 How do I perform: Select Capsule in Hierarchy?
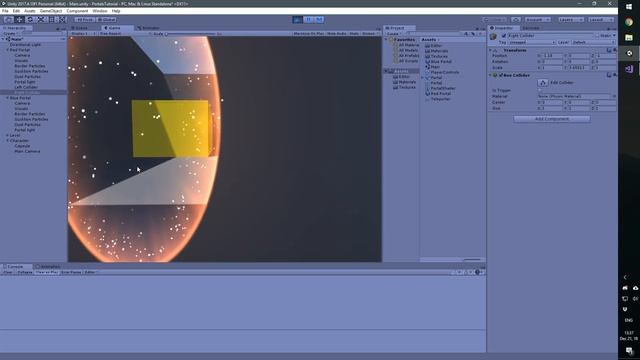tap(22, 146)
